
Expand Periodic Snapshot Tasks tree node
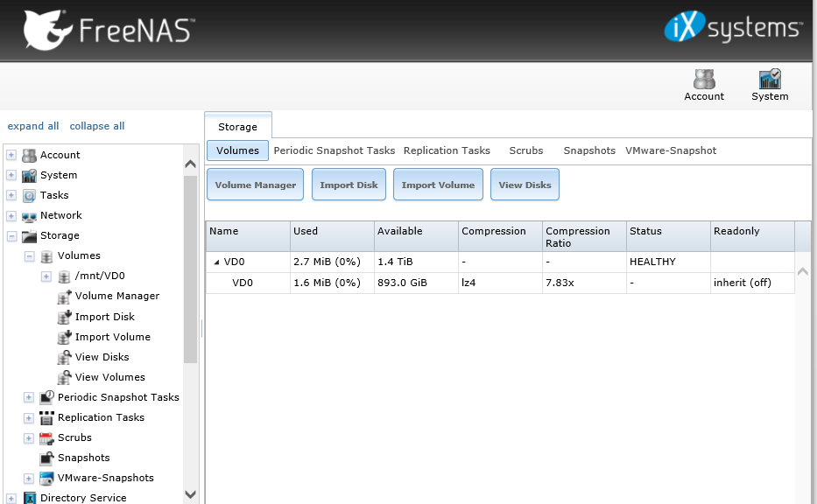point(29,397)
